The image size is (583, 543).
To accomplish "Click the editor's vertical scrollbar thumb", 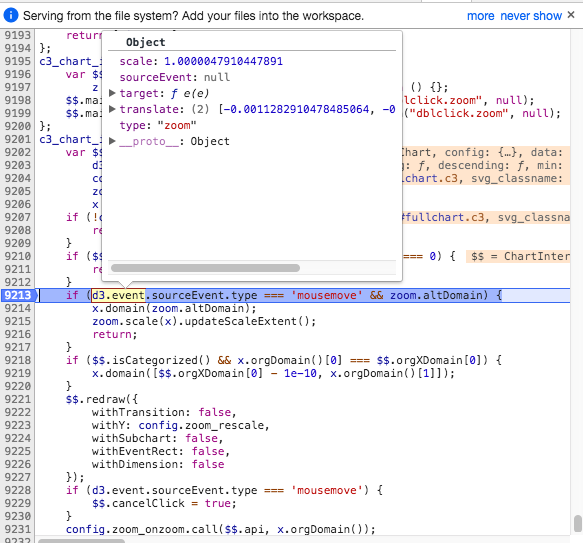I will pyautogui.click(x=577, y=524).
